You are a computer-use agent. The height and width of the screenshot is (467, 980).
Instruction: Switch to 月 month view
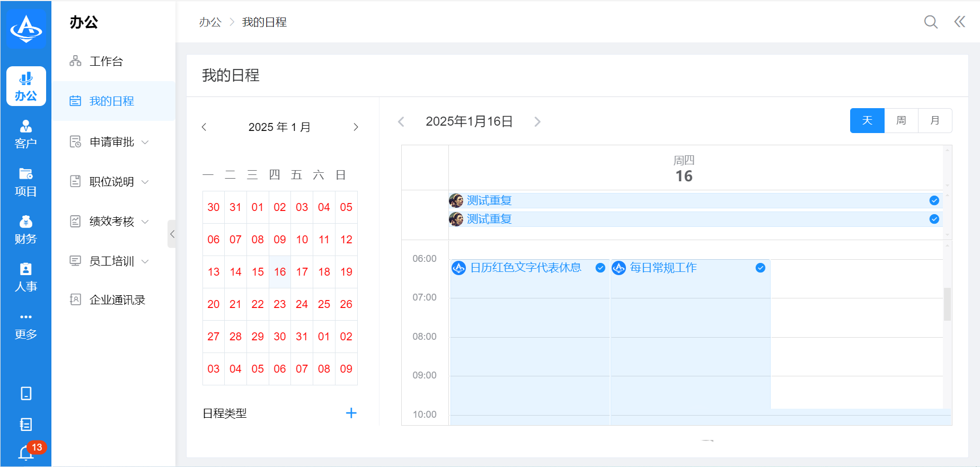935,120
